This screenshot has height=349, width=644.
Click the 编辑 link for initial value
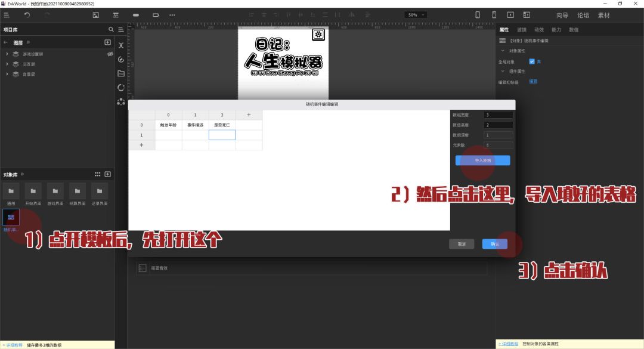(533, 81)
